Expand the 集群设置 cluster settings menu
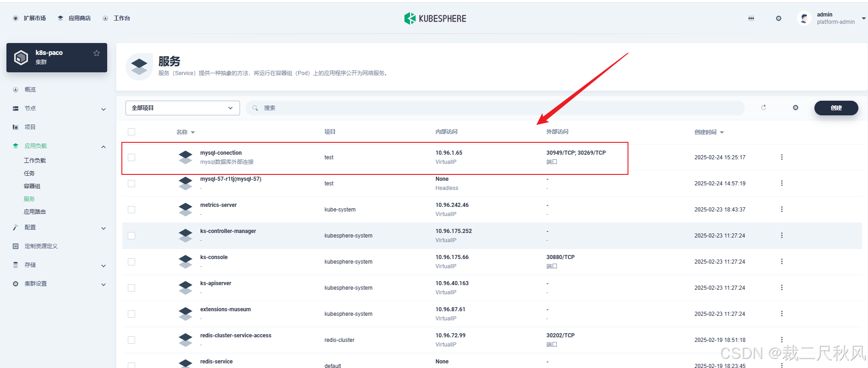The image size is (868, 368). pos(104,284)
